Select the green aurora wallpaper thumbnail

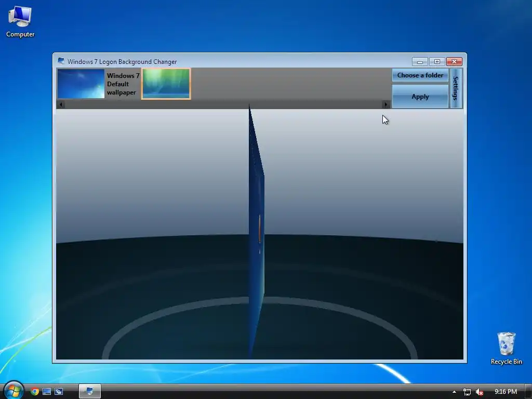166,84
